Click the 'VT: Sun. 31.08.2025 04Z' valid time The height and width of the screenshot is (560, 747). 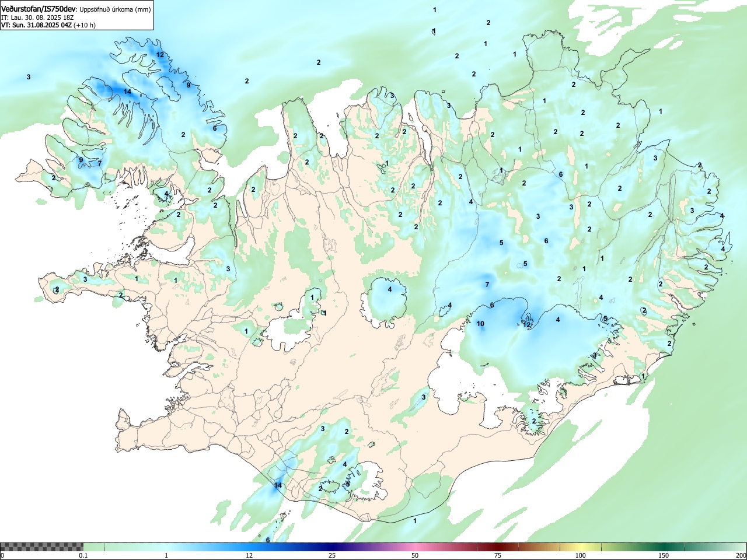coord(36,25)
